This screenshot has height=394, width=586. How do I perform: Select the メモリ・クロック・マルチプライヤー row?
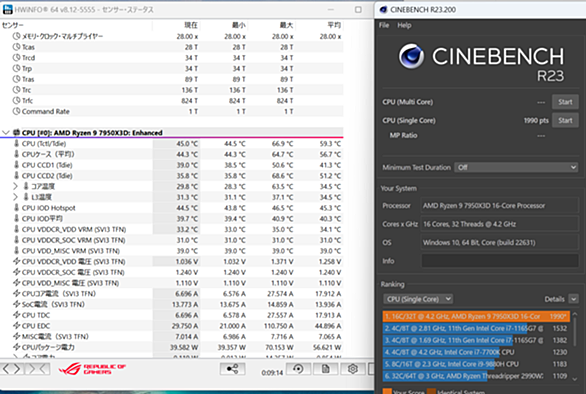172,36
